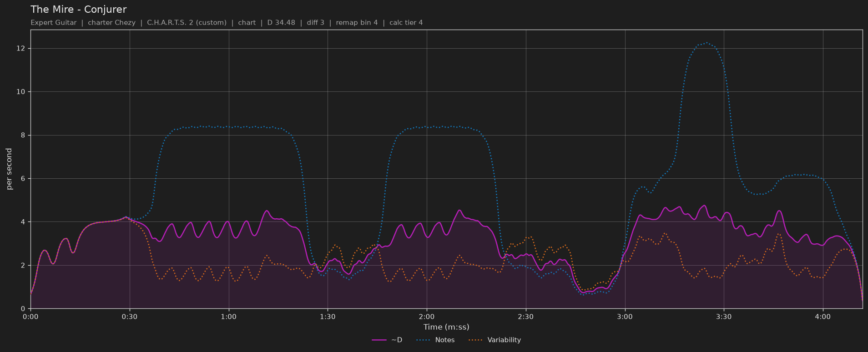Click the 4:00 x-axis tick label
868x352 pixels.
(823, 317)
